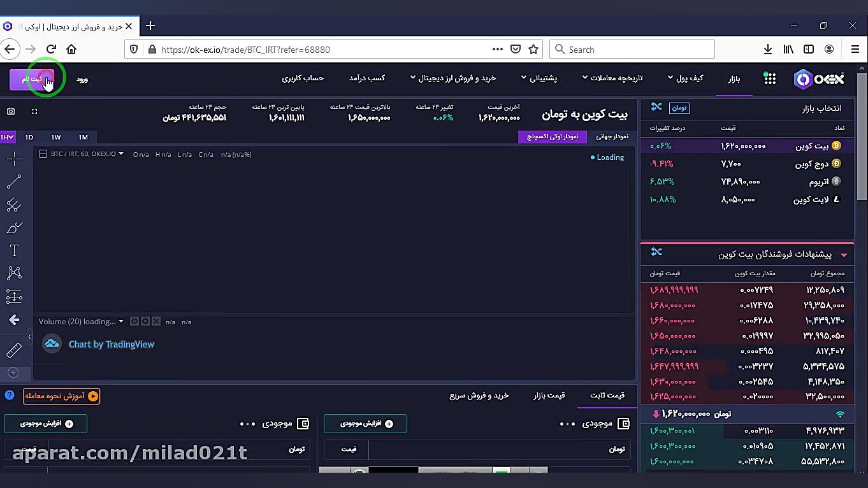Select the chart pattern tool
Image resolution: width=868 pixels, height=488 pixels.
pyautogui.click(x=14, y=273)
